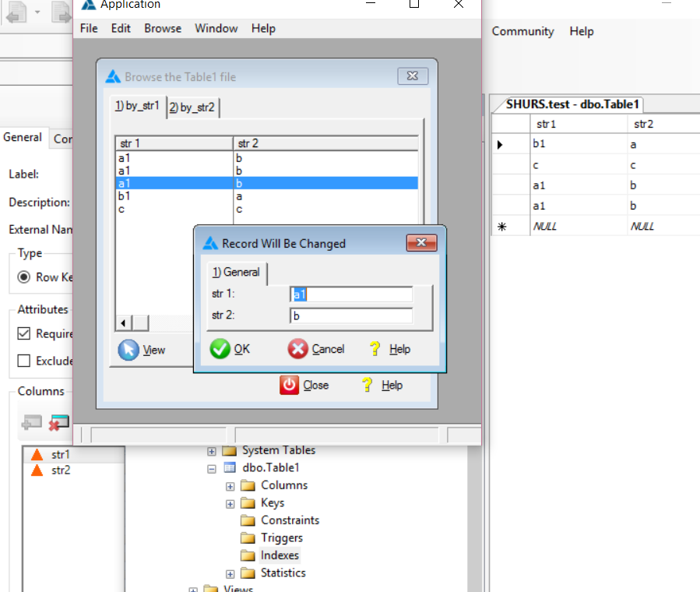Close the Record Will Be Changed dialog
The width and height of the screenshot is (700, 592).
click(x=421, y=243)
